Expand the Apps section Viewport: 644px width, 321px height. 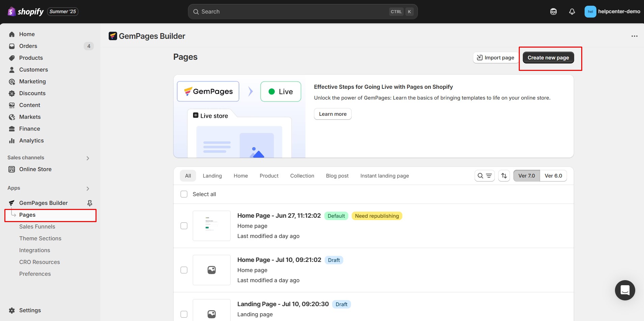(x=87, y=188)
